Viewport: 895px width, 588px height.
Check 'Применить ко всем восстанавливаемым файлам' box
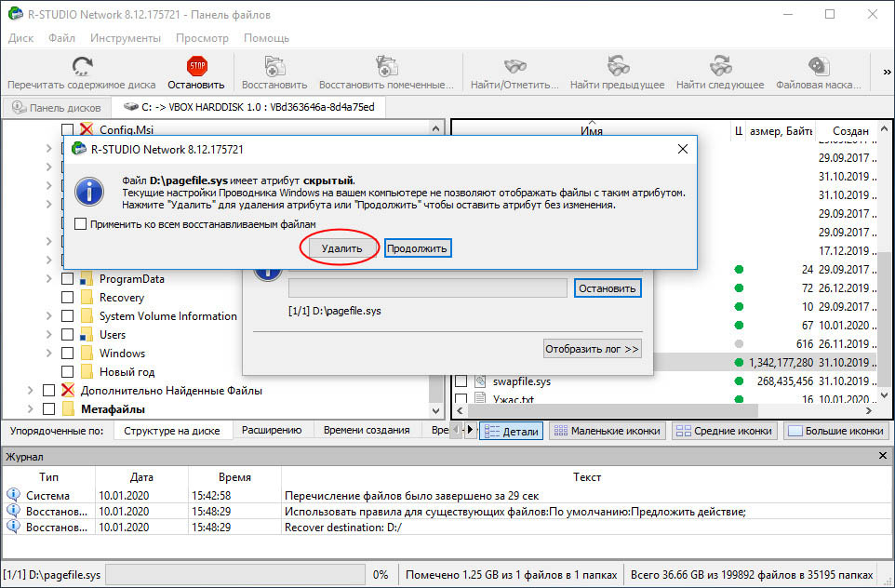tap(81, 224)
